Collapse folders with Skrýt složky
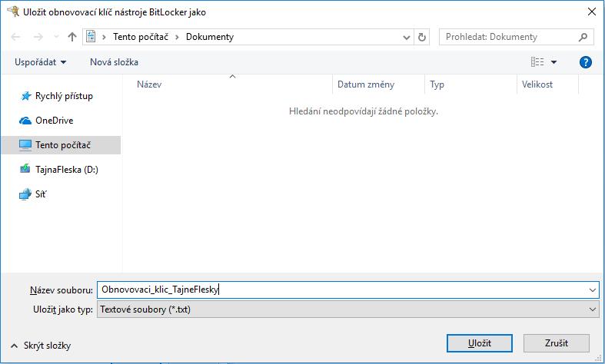605x364 pixels. point(41,346)
